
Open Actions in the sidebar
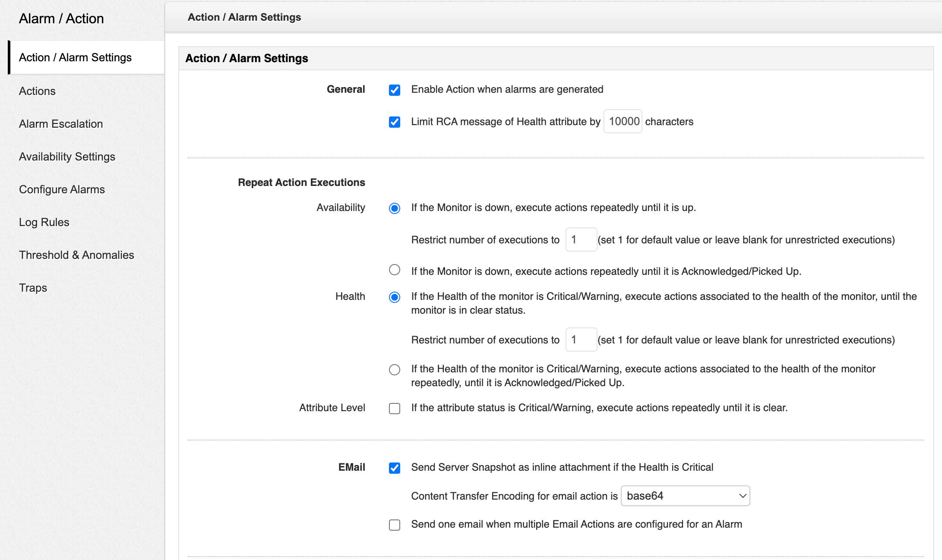tap(37, 91)
